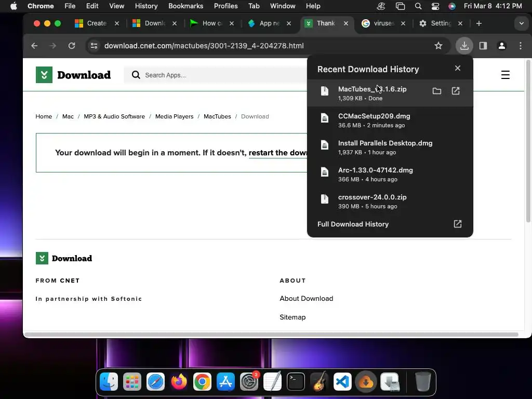532x399 pixels.
Task: Click Download logo in page footer
Action: click(x=64, y=258)
